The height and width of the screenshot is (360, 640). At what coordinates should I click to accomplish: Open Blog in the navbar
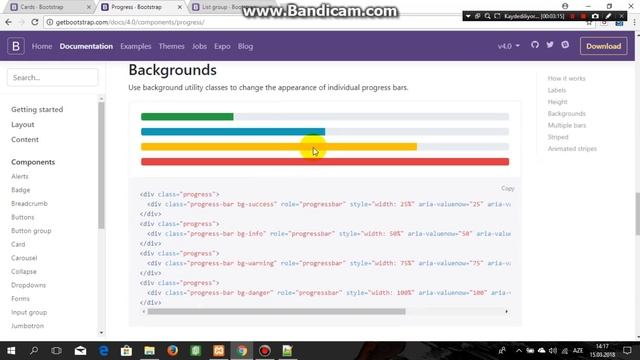point(245,46)
